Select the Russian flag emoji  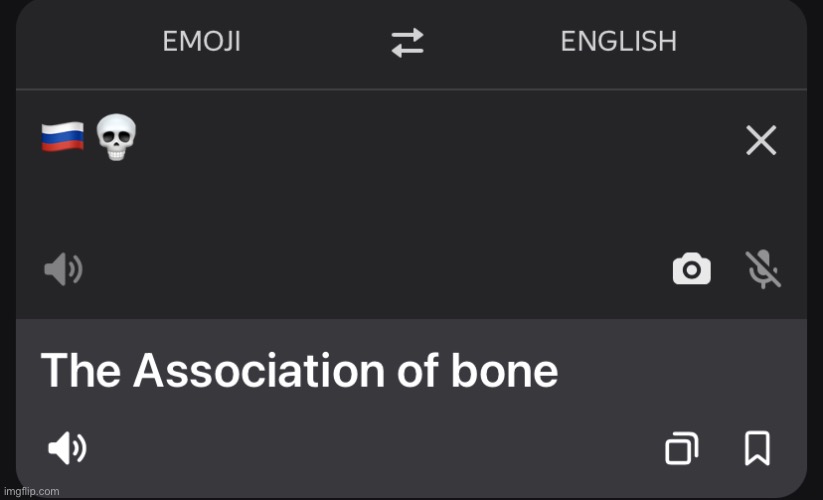tap(62, 137)
